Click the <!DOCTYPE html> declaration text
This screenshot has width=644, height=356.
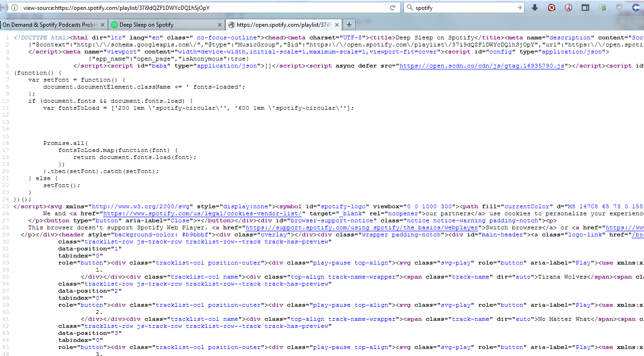pos(41,38)
